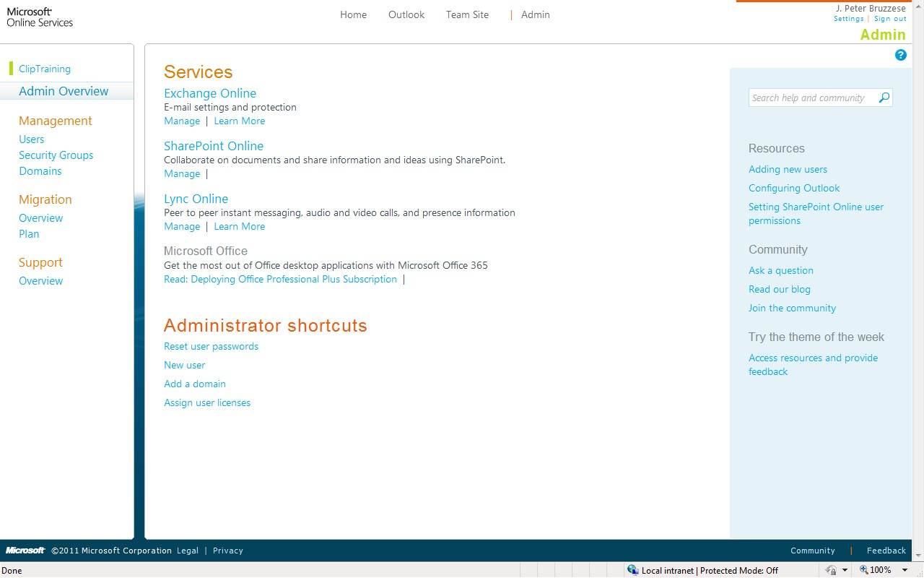Open the Settings link under user name
The width and height of the screenshot is (924, 578).
[849, 19]
